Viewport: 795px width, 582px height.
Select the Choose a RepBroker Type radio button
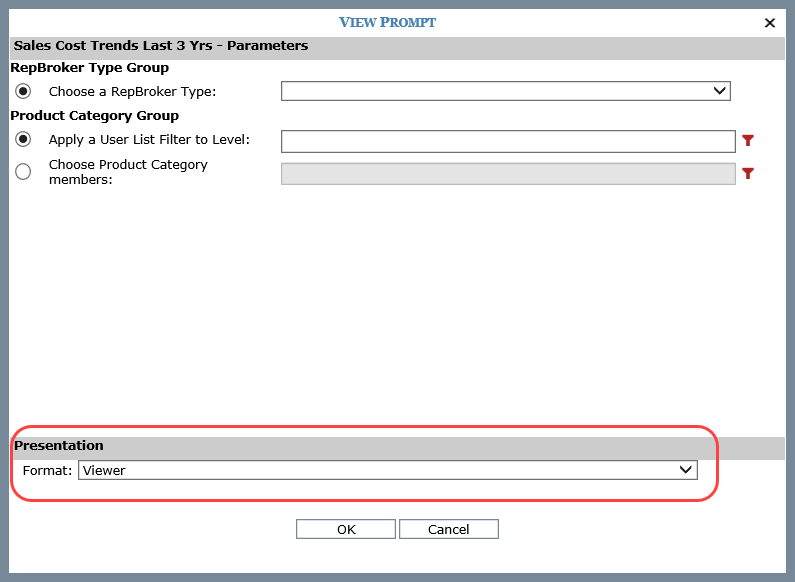[x=23, y=92]
